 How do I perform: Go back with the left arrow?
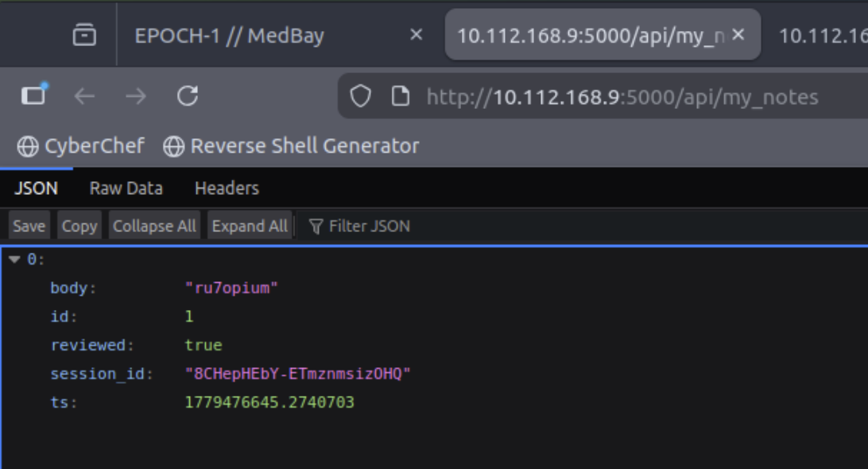tap(84, 96)
